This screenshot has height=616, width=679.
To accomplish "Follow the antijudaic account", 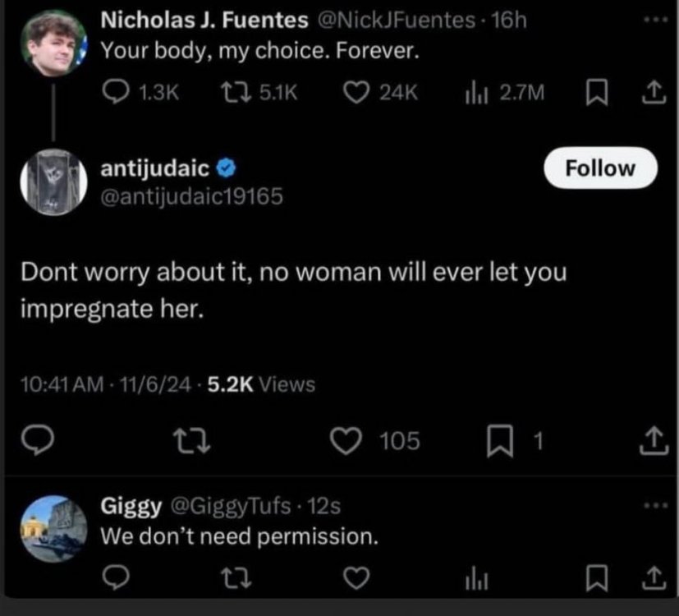I will [601, 168].
